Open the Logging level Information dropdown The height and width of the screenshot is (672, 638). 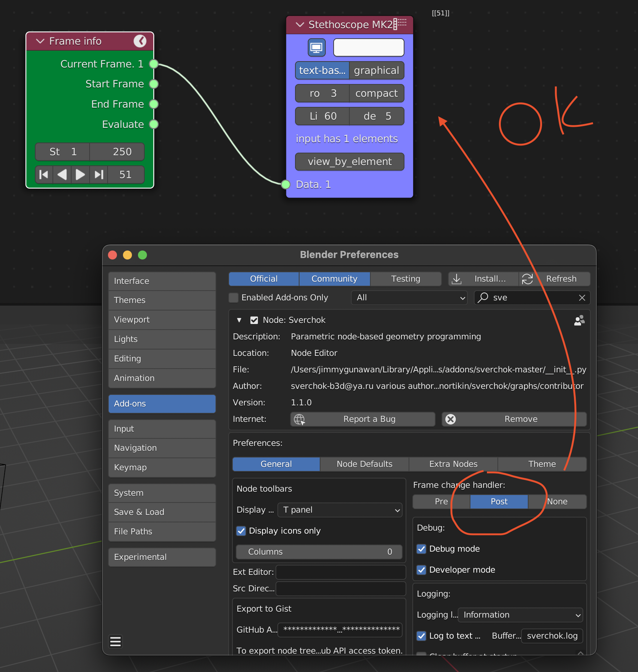(520, 615)
